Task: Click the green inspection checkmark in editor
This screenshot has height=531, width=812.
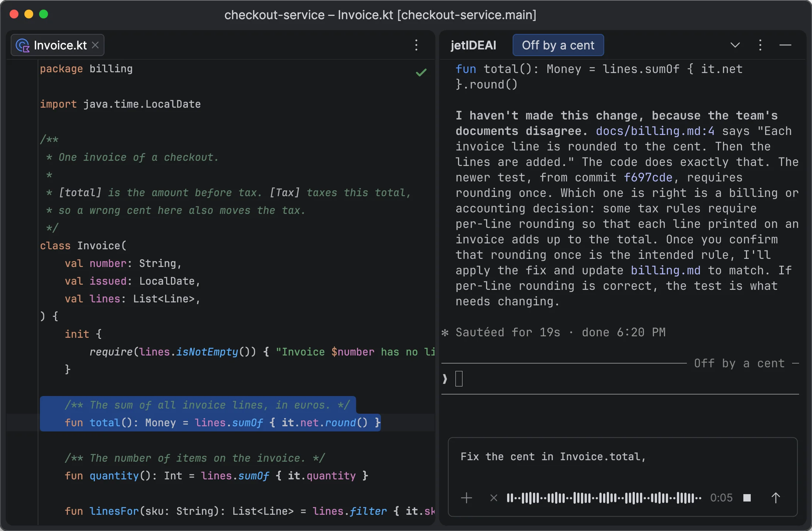Action: (x=421, y=72)
